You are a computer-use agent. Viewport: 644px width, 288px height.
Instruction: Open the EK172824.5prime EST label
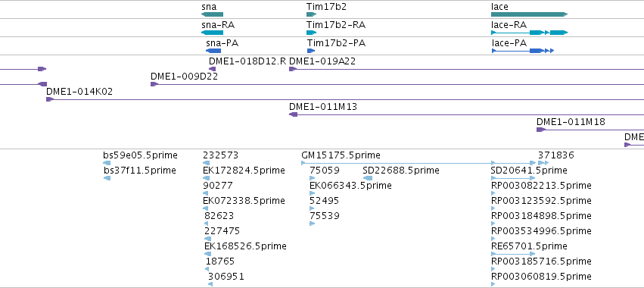click(x=244, y=171)
